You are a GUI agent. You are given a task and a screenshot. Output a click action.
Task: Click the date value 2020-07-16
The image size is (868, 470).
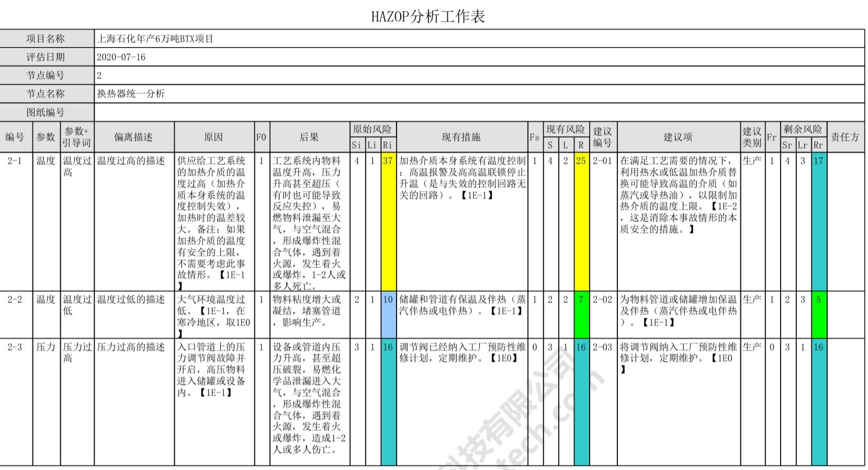click(x=121, y=57)
